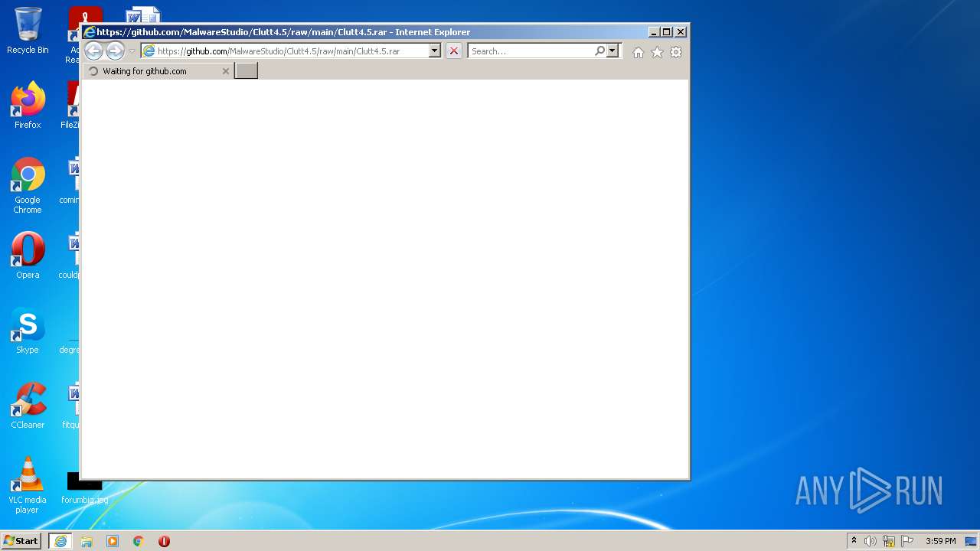The width and height of the screenshot is (980, 551).
Task: Click the 3:59 PM clock
Action: coord(941,541)
